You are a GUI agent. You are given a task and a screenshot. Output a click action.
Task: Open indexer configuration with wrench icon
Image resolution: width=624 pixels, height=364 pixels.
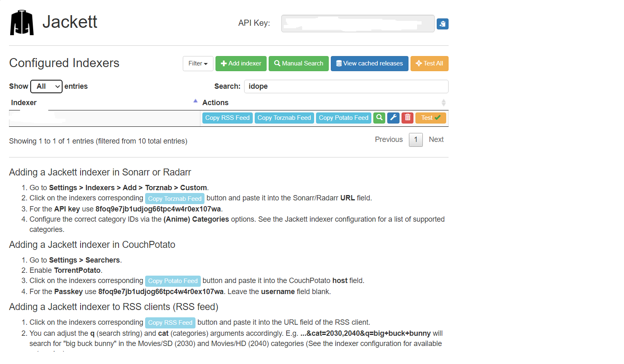(x=393, y=118)
